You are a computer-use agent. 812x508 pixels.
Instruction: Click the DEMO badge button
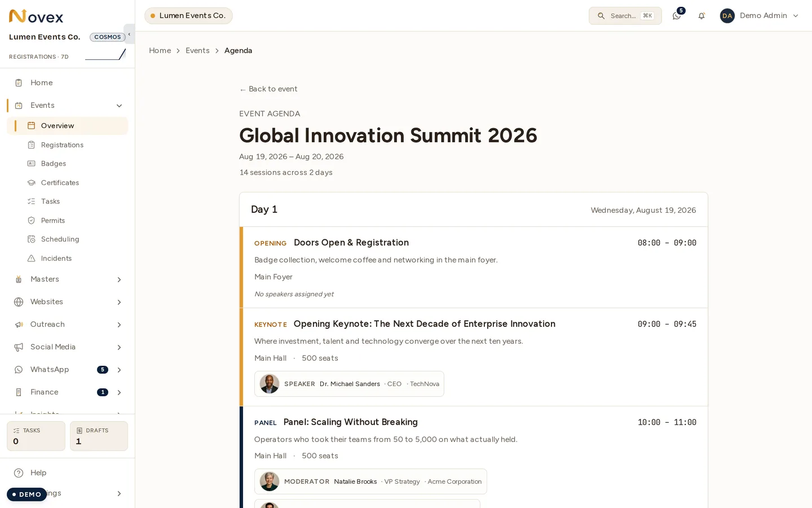point(27,494)
